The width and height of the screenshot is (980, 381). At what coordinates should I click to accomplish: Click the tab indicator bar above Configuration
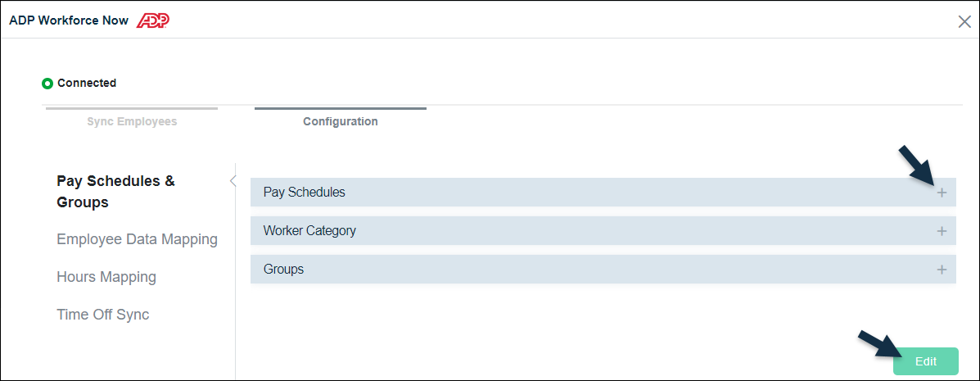[341, 108]
